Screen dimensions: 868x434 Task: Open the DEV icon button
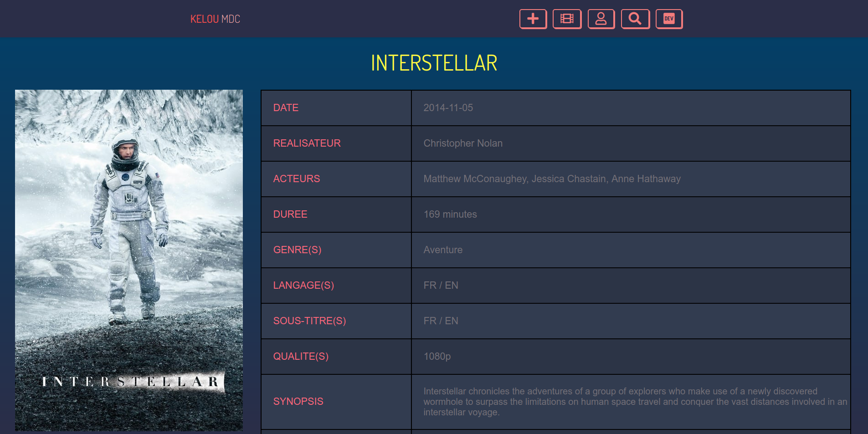pyautogui.click(x=669, y=19)
